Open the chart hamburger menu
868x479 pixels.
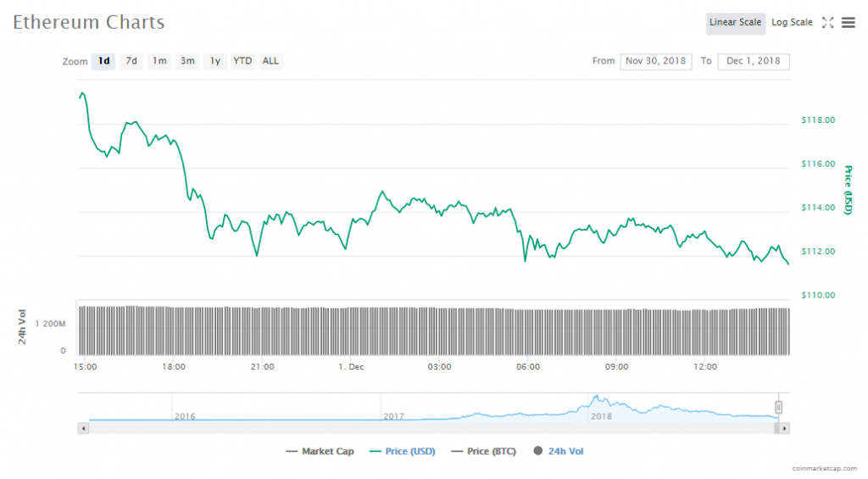click(848, 23)
